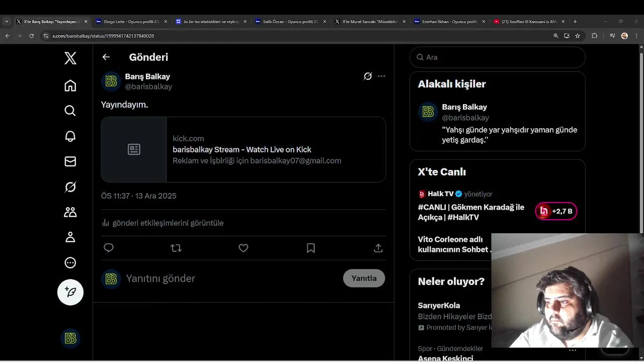Share the post via share icon
644x362 pixels.
click(x=378, y=248)
